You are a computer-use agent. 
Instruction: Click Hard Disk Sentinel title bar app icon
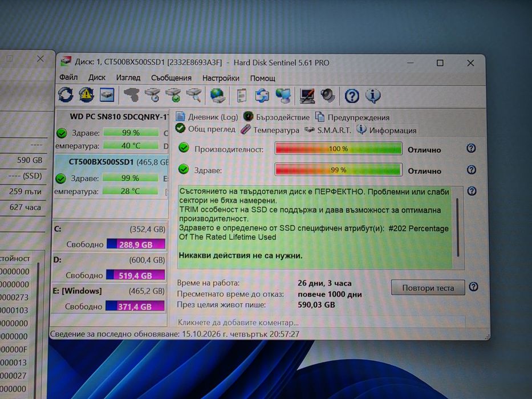[x=66, y=62]
